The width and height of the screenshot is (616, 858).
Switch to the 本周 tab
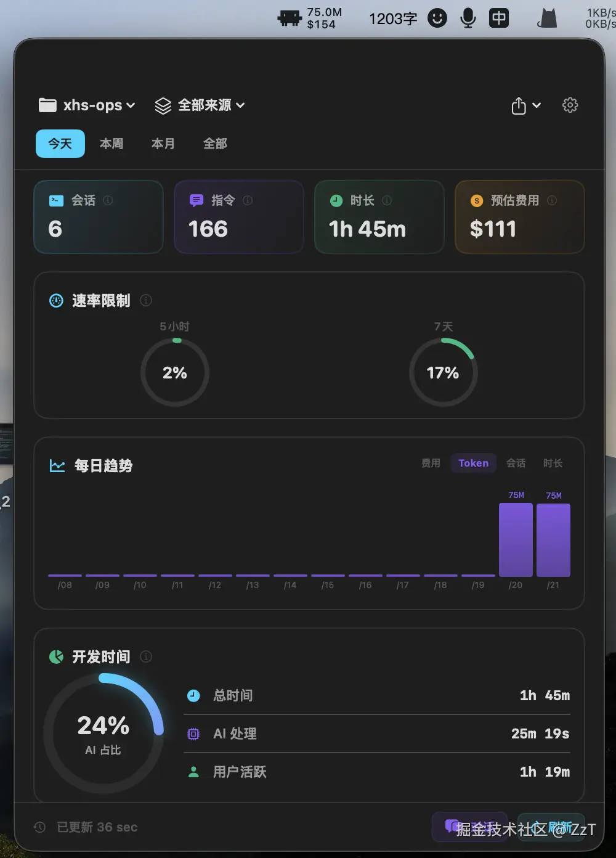tap(111, 144)
